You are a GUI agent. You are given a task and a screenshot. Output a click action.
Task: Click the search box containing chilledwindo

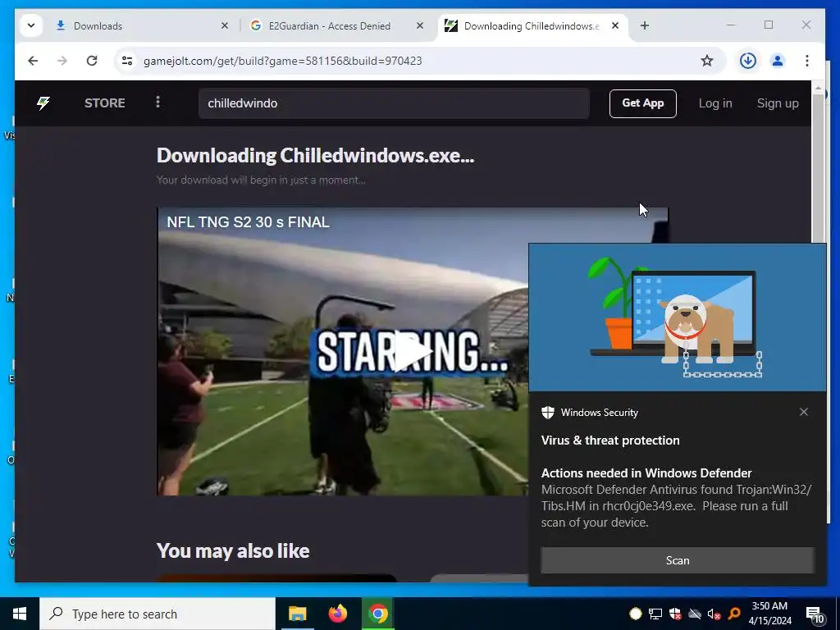point(394,103)
